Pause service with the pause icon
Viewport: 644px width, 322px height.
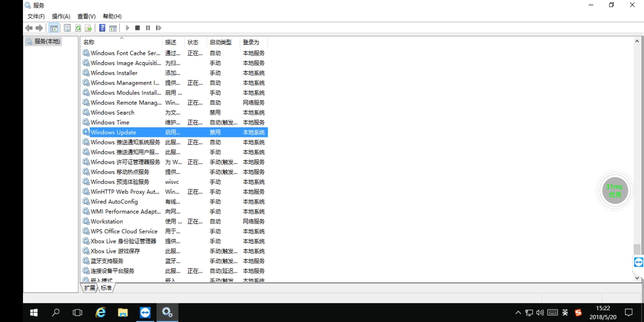(148, 28)
